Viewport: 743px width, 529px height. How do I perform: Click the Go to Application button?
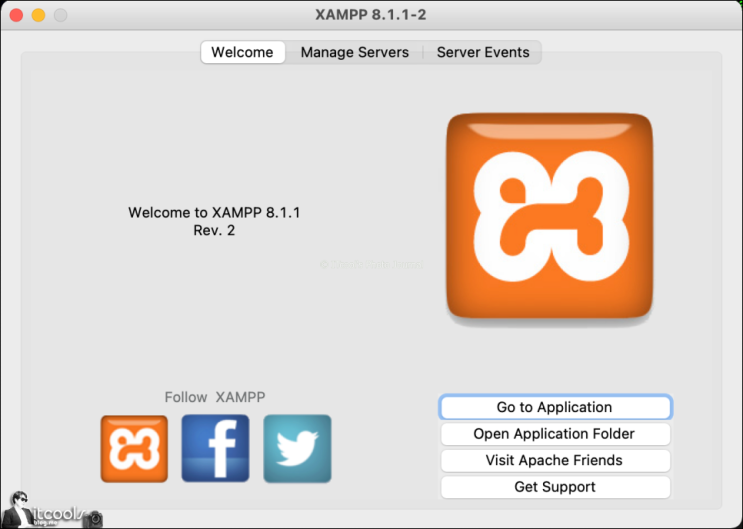pyautogui.click(x=555, y=407)
